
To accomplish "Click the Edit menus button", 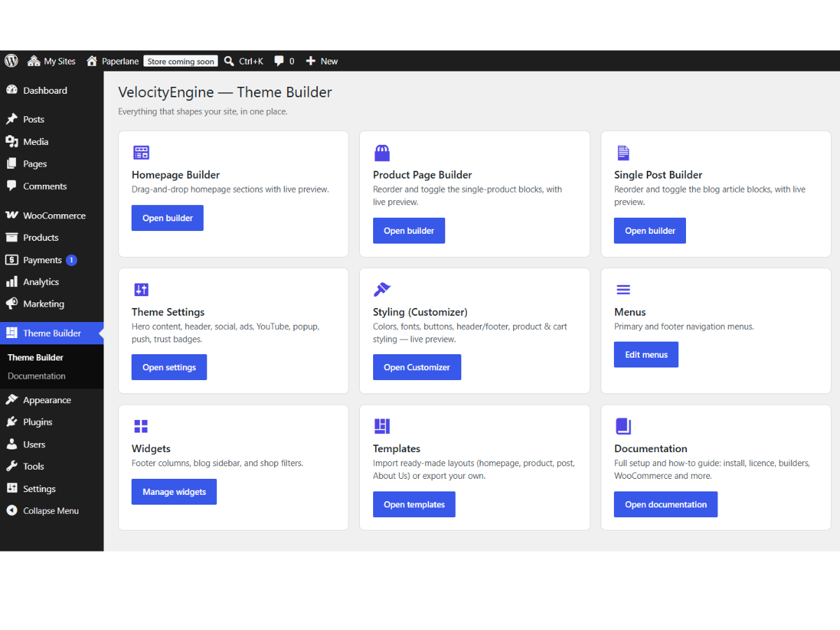I will 646,354.
